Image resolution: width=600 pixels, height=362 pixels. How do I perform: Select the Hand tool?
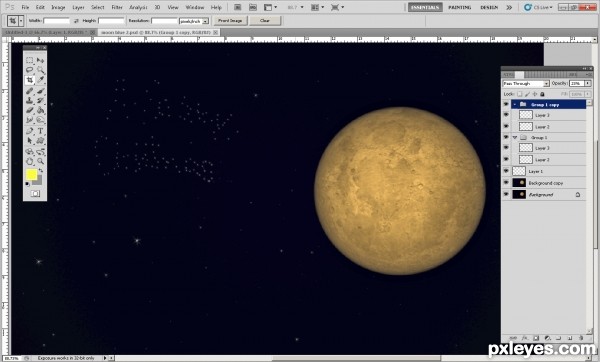click(x=29, y=161)
